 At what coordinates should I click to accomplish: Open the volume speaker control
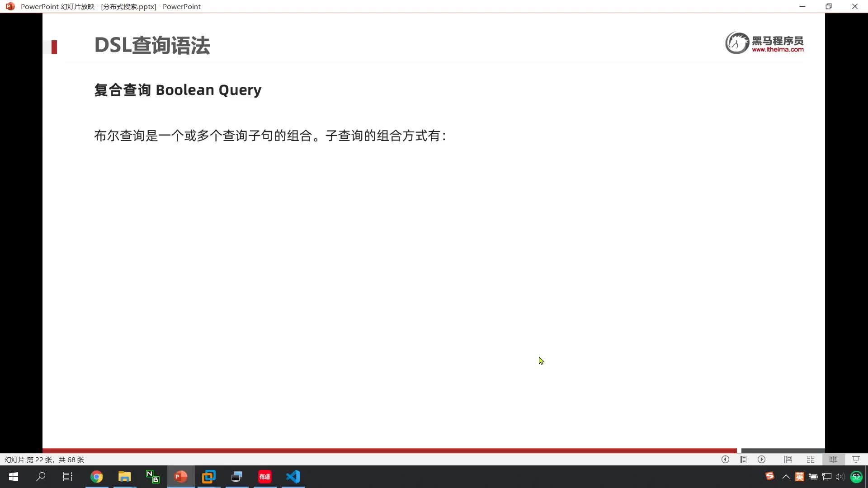(x=840, y=477)
